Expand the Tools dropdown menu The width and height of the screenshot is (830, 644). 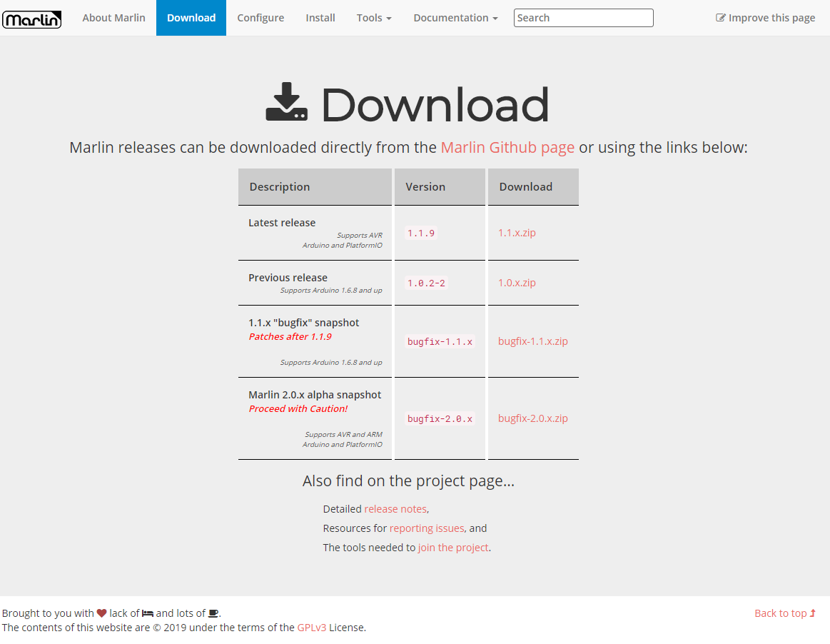coord(374,18)
